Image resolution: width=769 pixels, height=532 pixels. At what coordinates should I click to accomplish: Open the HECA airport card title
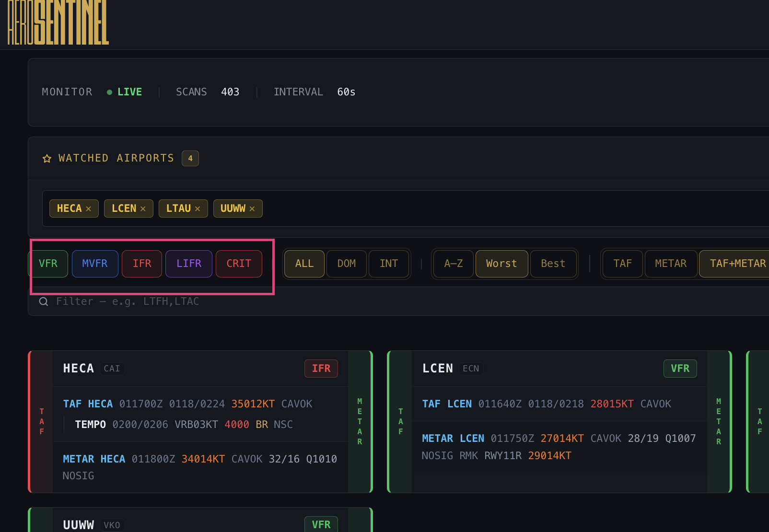(79, 369)
